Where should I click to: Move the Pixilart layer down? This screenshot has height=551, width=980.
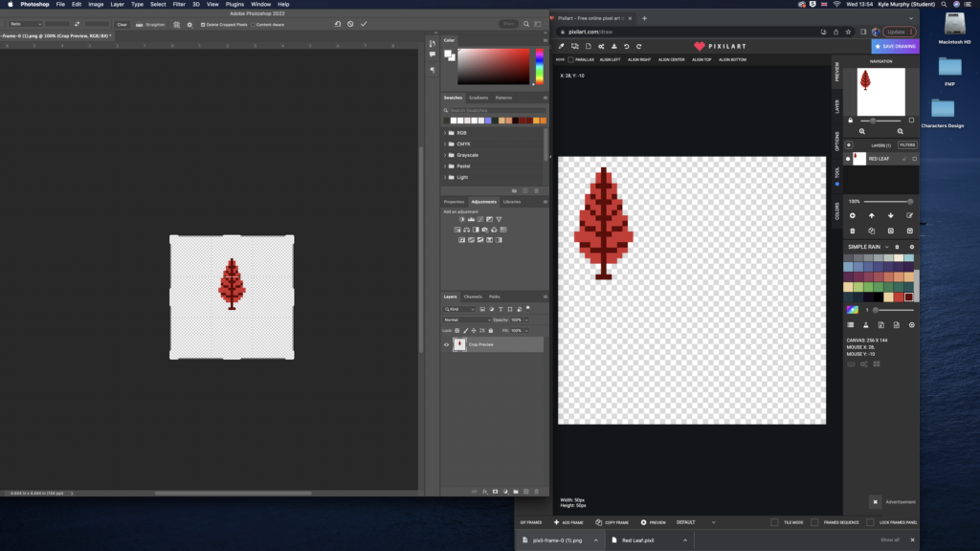click(891, 215)
